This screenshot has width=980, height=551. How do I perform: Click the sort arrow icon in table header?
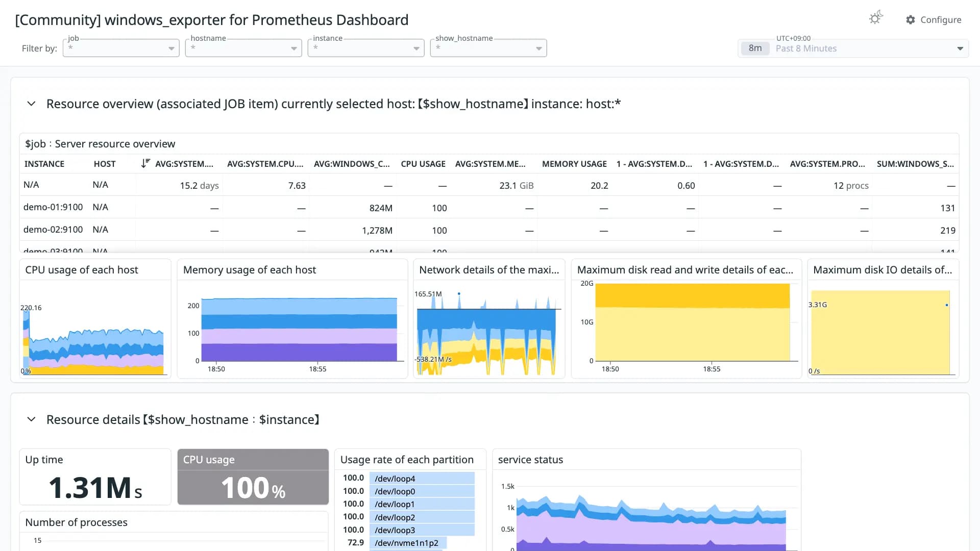pos(145,163)
